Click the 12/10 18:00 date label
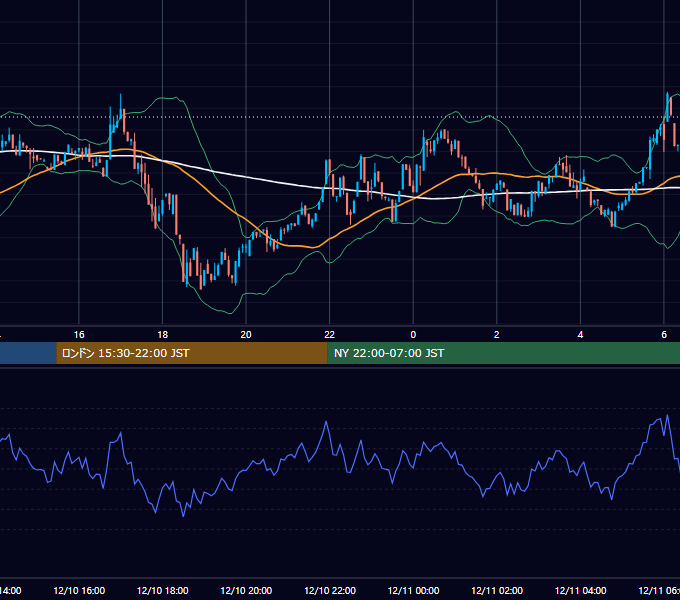680x600 pixels. coord(163,590)
